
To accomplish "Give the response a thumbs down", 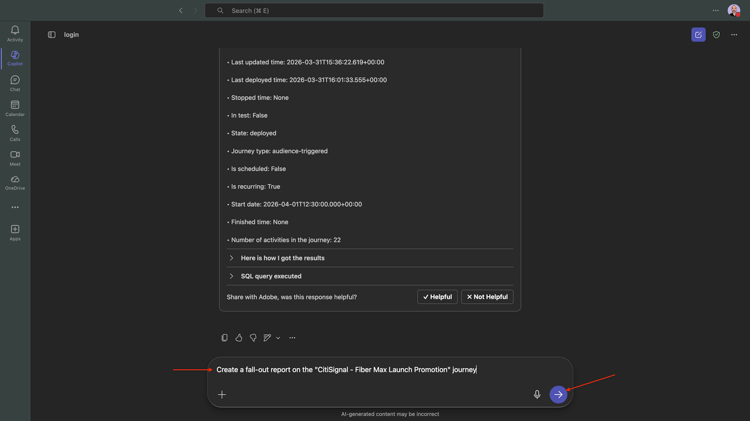I will coord(253,338).
